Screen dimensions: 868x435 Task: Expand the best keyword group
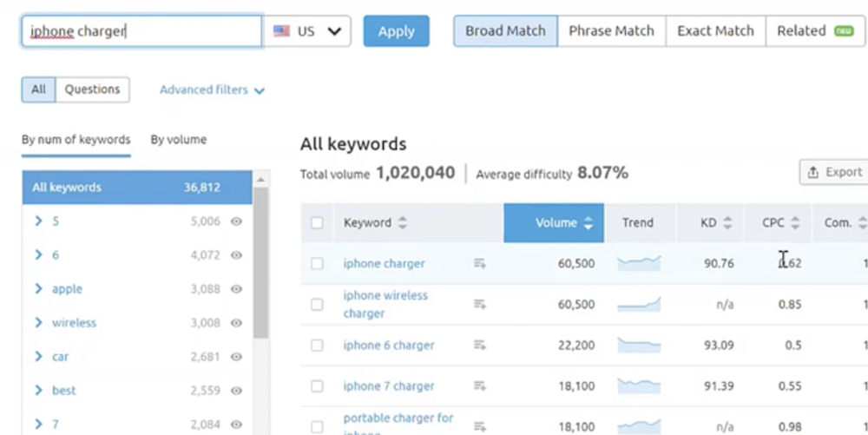38,391
